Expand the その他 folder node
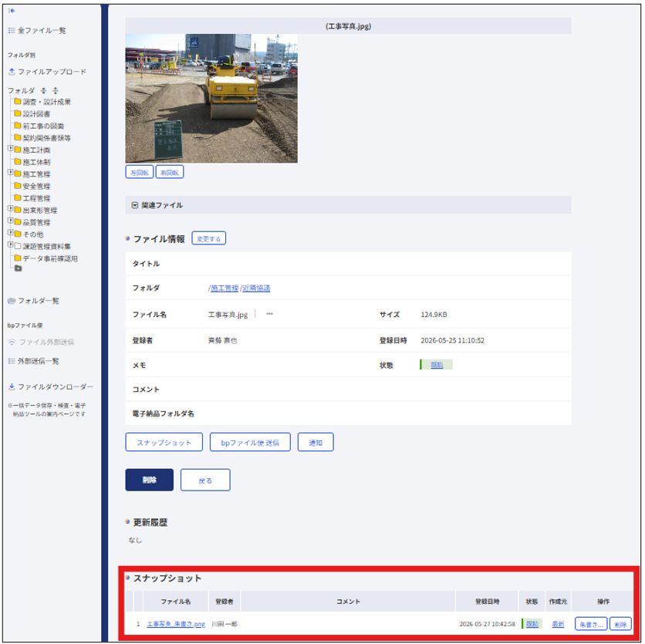The image size is (645, 644). pyautogui.click(x=10, y=232)
